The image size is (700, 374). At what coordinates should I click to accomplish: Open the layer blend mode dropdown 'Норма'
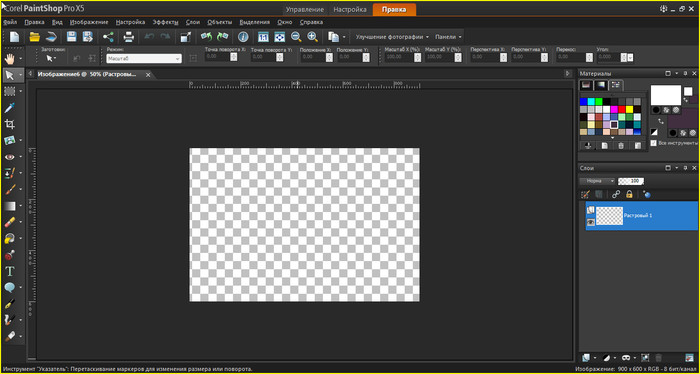(x=597, y=181)
